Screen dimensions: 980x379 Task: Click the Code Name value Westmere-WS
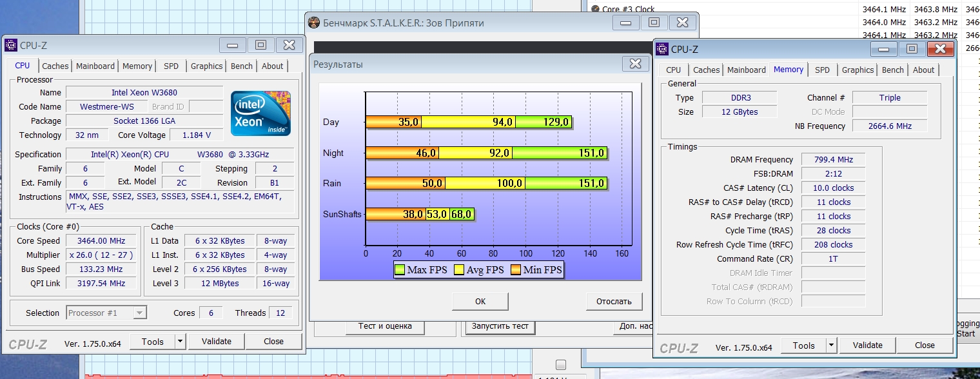(x=107, y=107)
